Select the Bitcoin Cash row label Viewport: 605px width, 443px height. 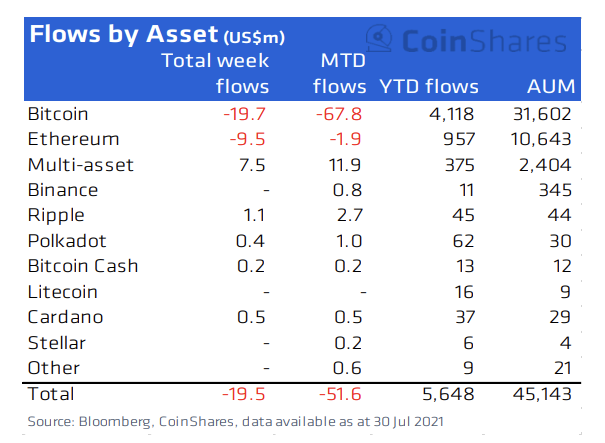click(83, 266)
